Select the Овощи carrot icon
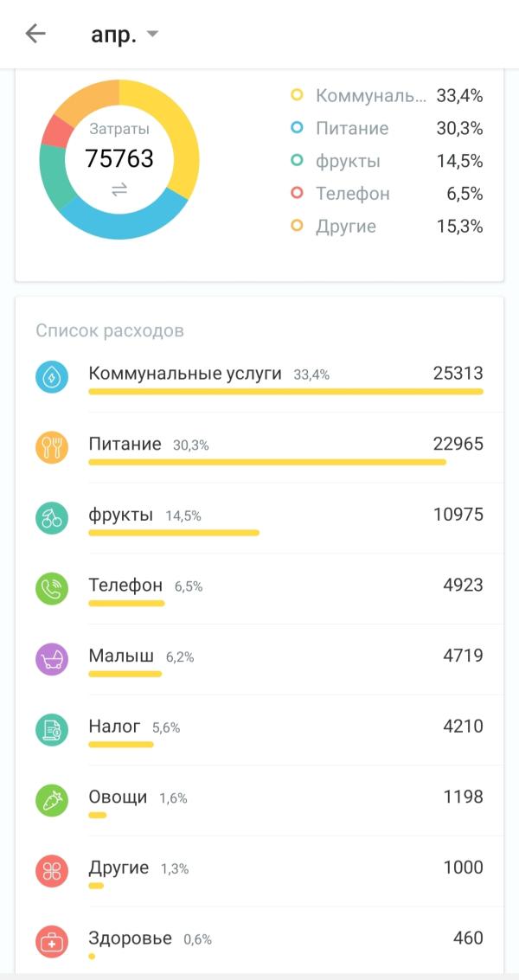This screenshot has width=519, height=980. (x=52, y=801)
